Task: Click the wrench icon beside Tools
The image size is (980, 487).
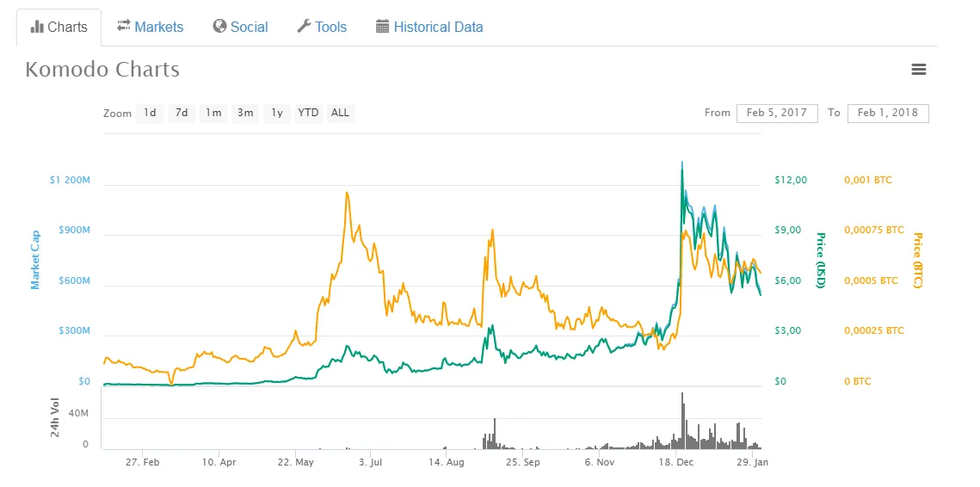Action: [x=304, y=27]
